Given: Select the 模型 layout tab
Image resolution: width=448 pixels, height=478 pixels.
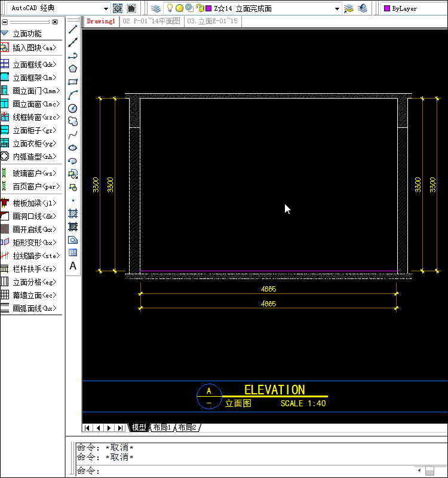Looking at the screenshot, I should click(139, 427).
